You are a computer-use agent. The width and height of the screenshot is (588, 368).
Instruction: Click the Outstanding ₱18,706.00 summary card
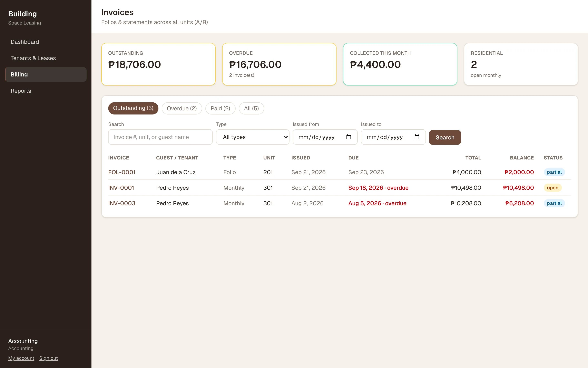[x=158, y=64]
